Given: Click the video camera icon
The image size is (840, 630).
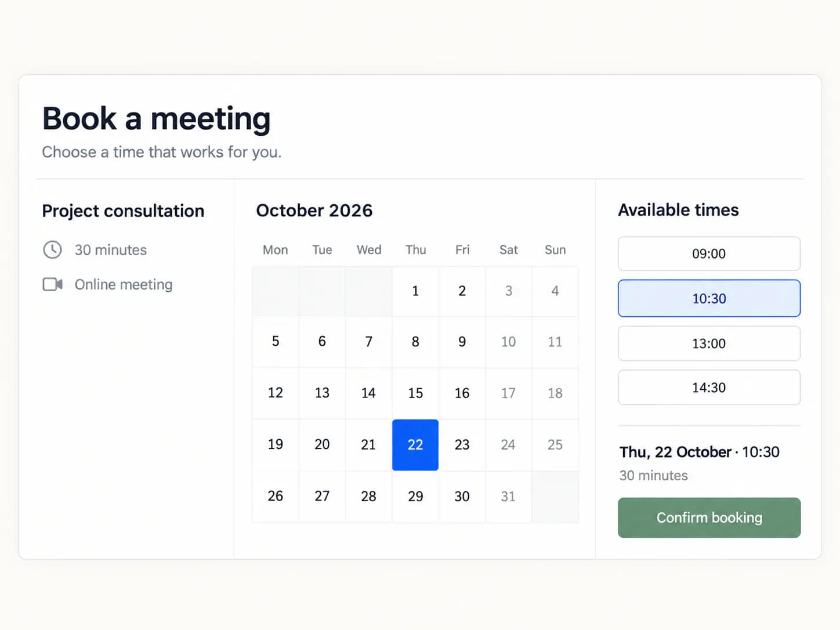Looking at the screenshot, I should point(53,284).
